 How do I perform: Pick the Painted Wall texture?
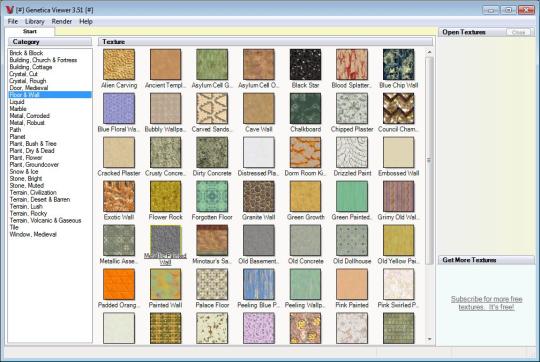(165, 285)
